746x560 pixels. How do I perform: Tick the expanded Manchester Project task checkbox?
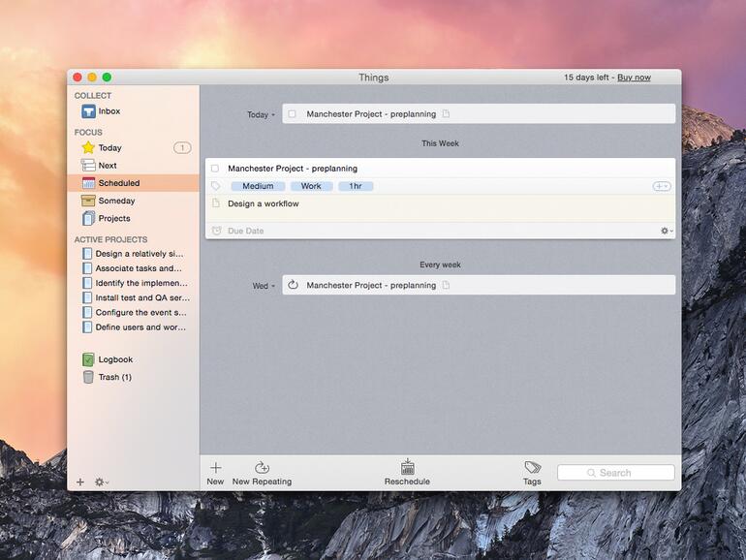(x=215, y=169)
